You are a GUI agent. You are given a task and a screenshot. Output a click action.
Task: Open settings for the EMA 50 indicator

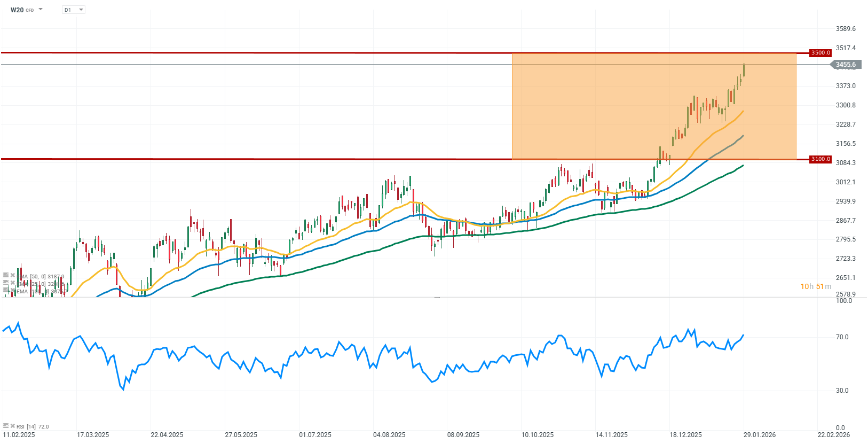6,275
